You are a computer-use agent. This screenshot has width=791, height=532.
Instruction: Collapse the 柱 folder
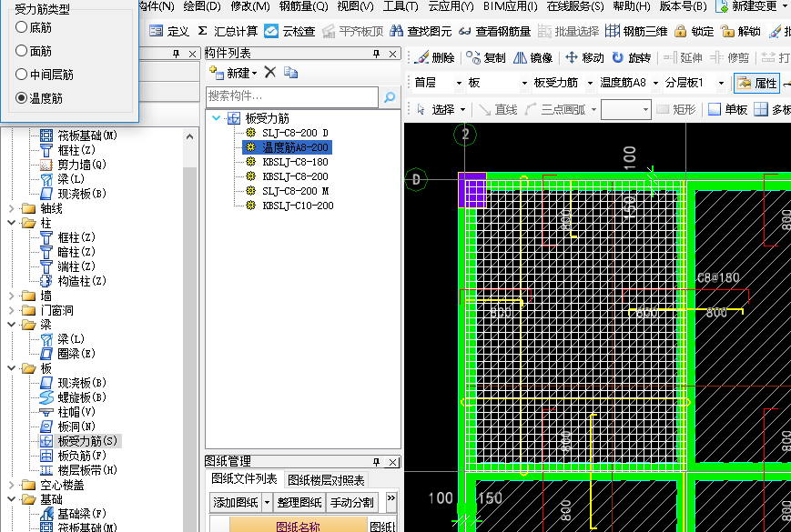tap(12, 223)
